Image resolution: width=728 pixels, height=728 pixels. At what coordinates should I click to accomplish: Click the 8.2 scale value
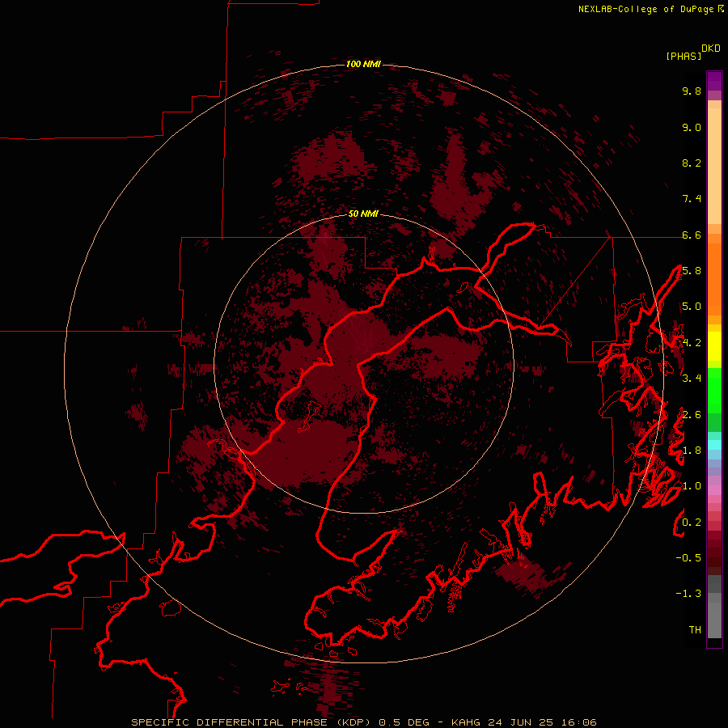(x=692, y=163)
